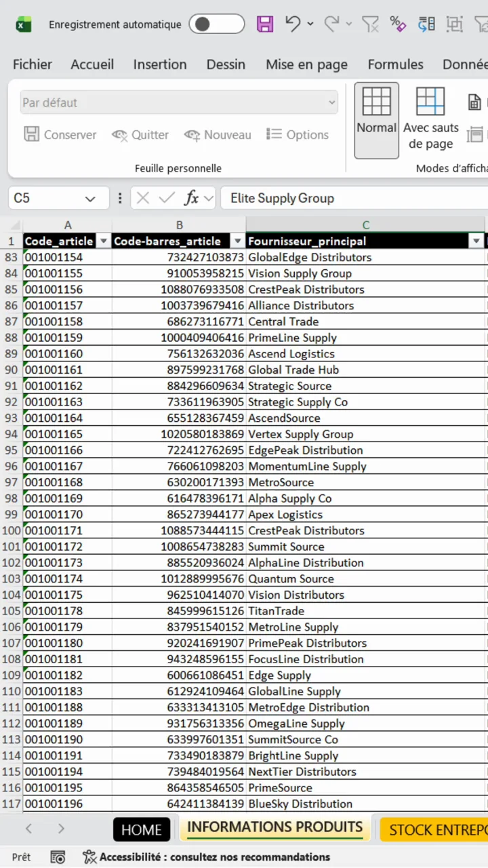Expand the Name Box dropdown arrow
Screen dimensions: 488x868
90,199
